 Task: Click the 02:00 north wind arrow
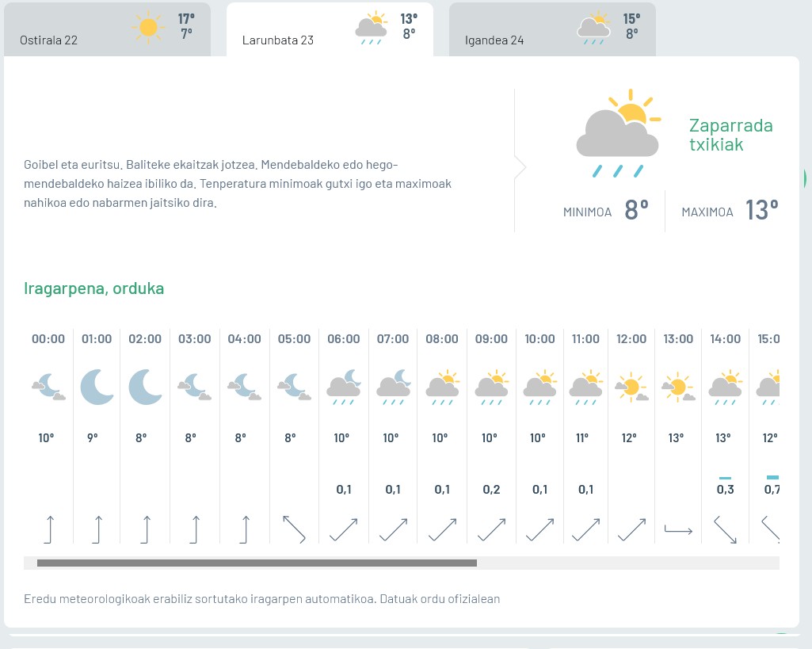click(146, 529)
